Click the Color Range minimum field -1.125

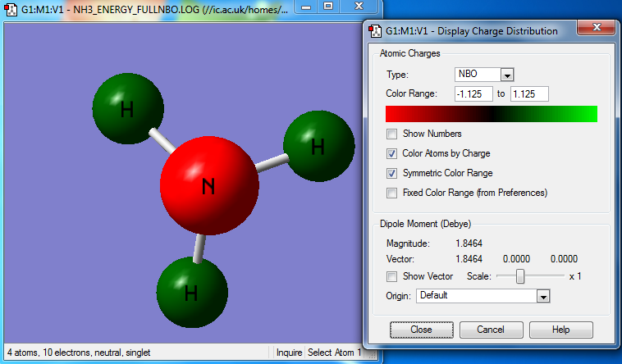click(x=473, y=94)
